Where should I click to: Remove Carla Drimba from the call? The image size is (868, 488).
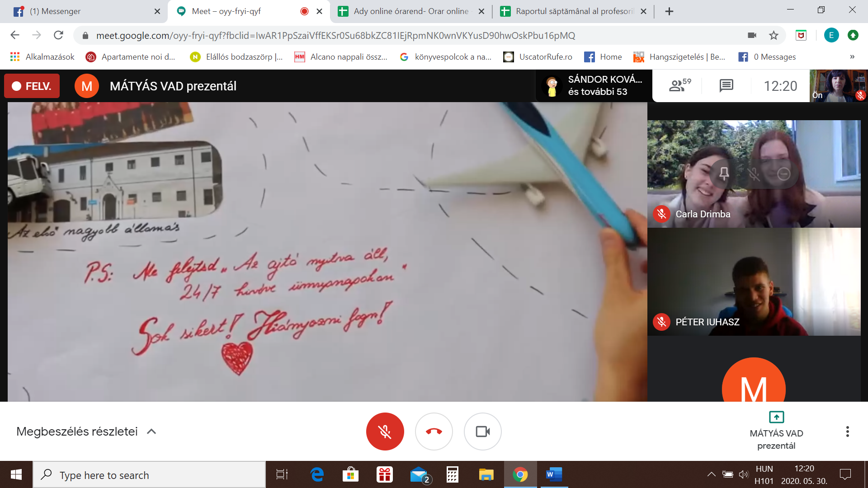pos(783,174)
